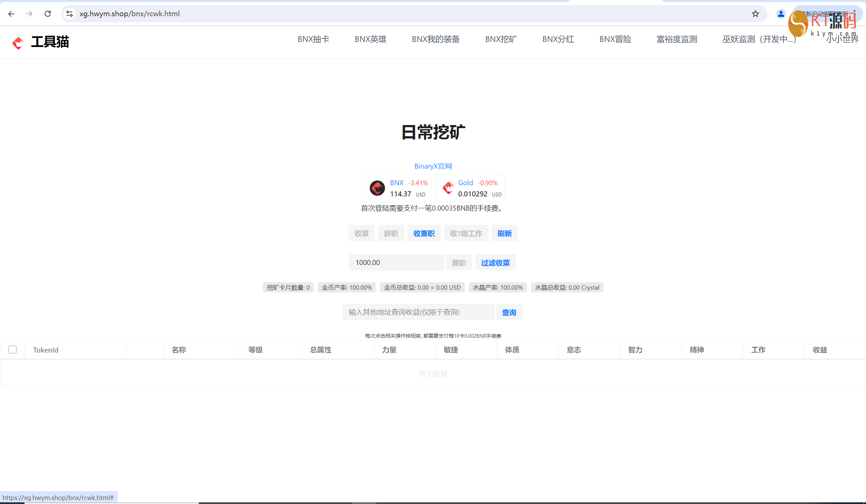Reload the page with refresh icon
866x504 pixels.
coord(48,14)
